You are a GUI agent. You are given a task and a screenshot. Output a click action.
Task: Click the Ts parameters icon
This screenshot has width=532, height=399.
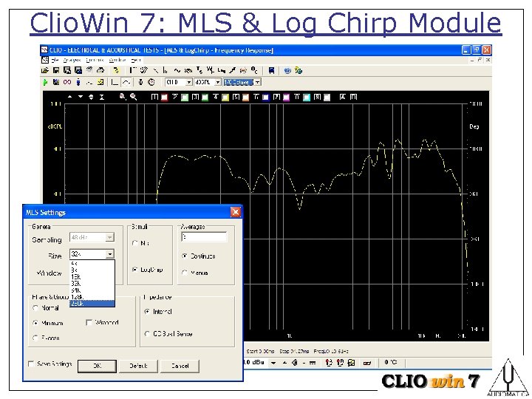coord(199,71)
